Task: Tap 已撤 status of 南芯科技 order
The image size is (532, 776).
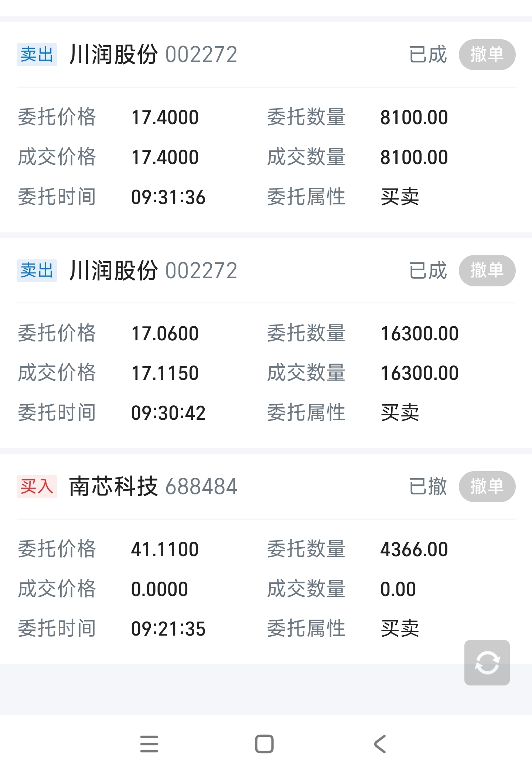Action: tap(428, 486)
